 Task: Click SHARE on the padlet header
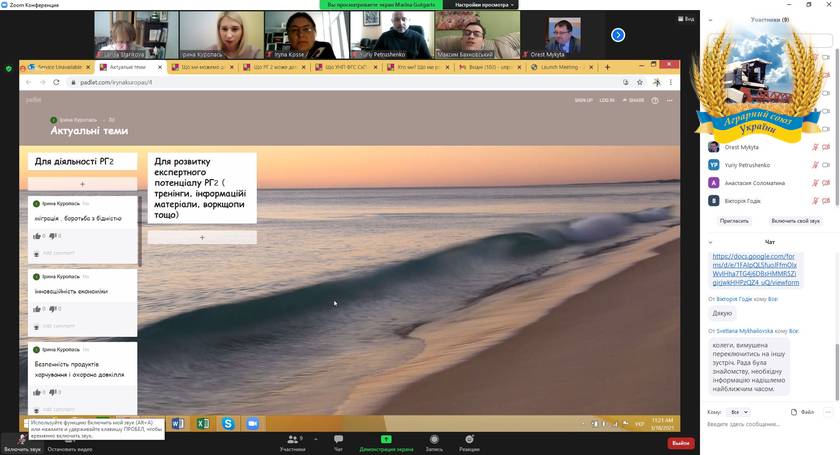(x=633, y=100)
